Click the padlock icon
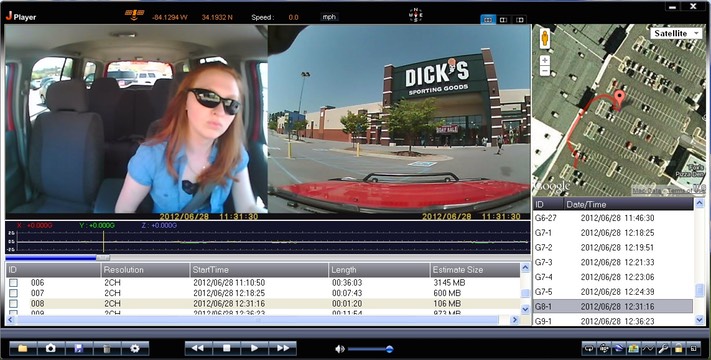Viewport: 711px width, 360px height. pyautogui.click(x=679, y=349)
